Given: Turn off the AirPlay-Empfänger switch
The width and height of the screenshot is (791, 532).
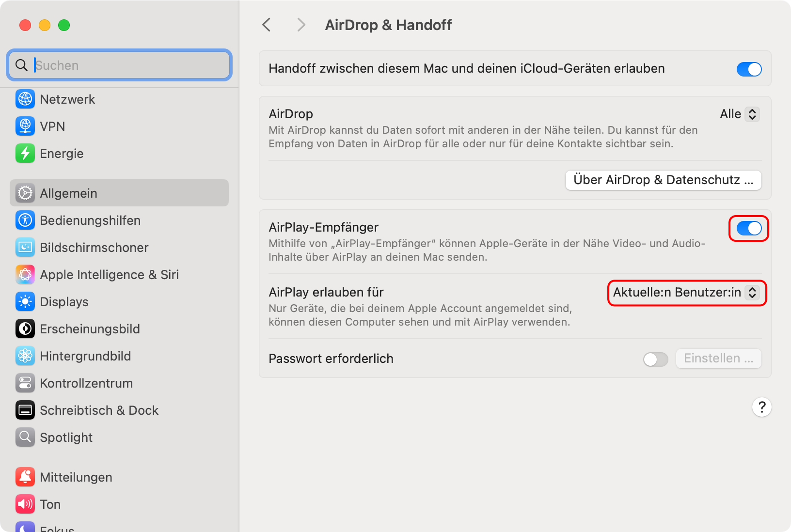Looking at the screenshot, I should click(x=749, y=228).
